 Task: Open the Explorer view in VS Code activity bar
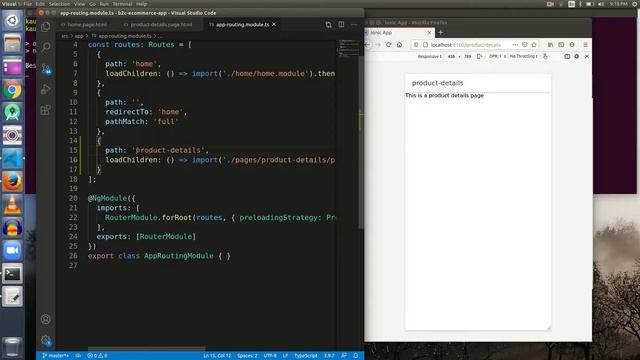click(x=46, y=27)
